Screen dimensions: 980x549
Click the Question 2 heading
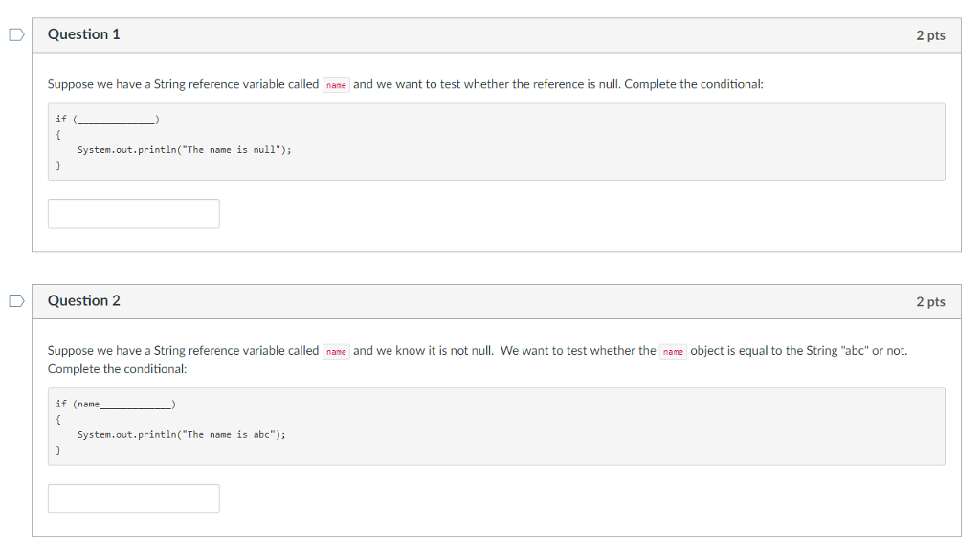(84, 300)
